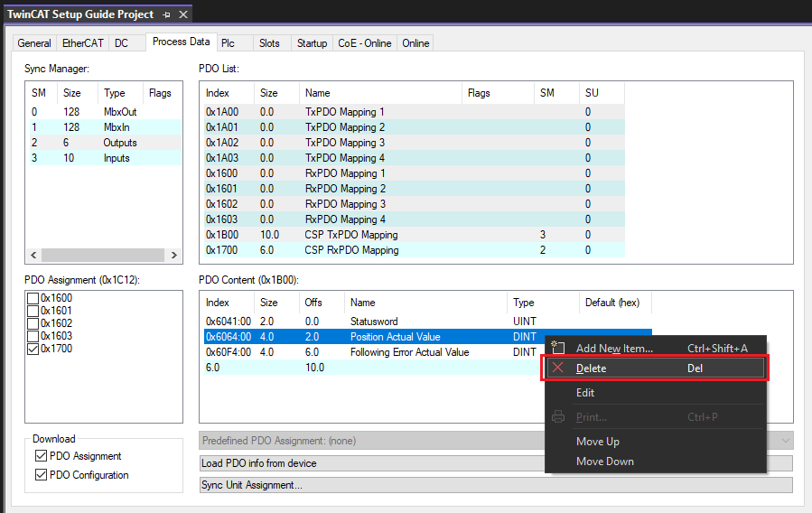The height and width of the screenshot is (513, 812).
Task: Choose Print in the context menu
Action: (656, 416)
